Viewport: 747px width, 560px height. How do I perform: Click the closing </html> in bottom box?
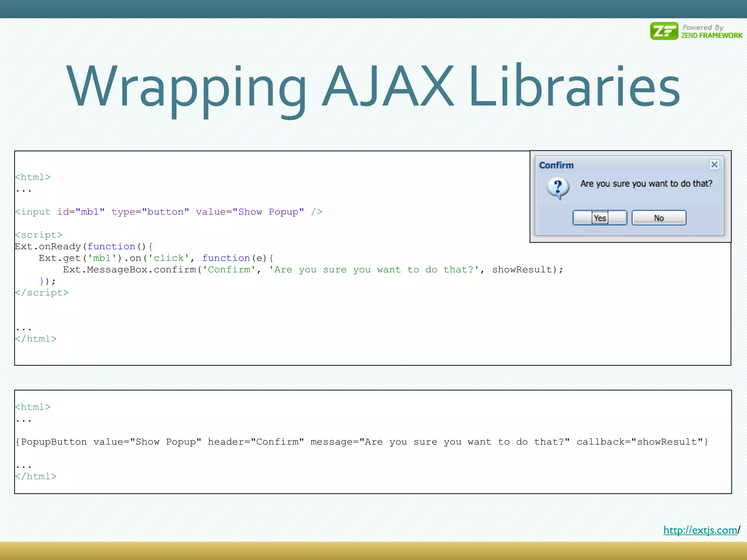[36, 477]
